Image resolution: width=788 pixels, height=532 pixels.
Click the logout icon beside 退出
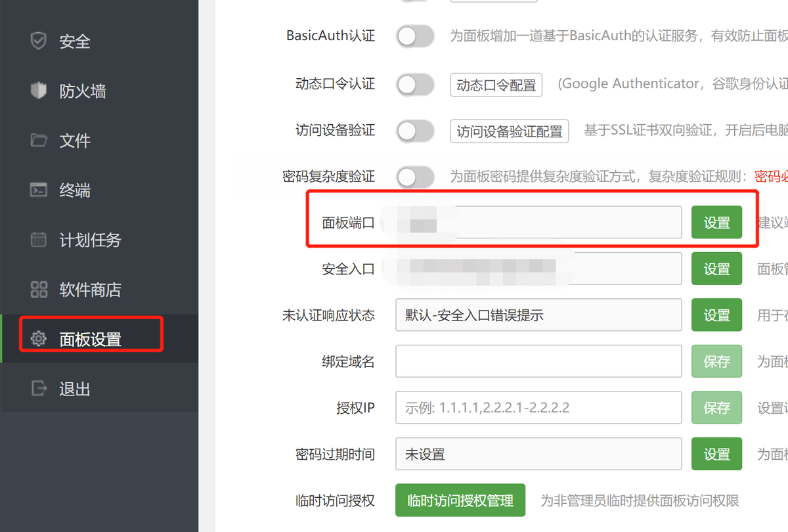[x=39, y=389]
